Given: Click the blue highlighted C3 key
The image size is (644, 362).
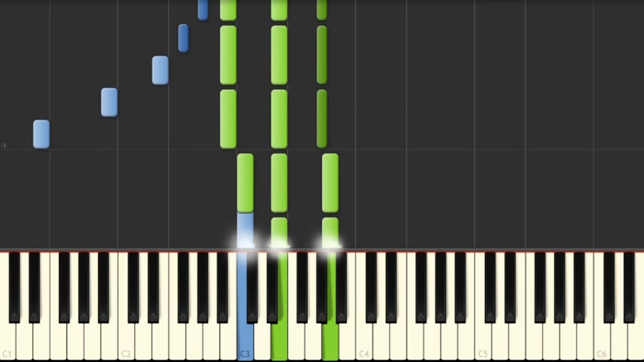Looking at the screenshot, I should point(246,341).
